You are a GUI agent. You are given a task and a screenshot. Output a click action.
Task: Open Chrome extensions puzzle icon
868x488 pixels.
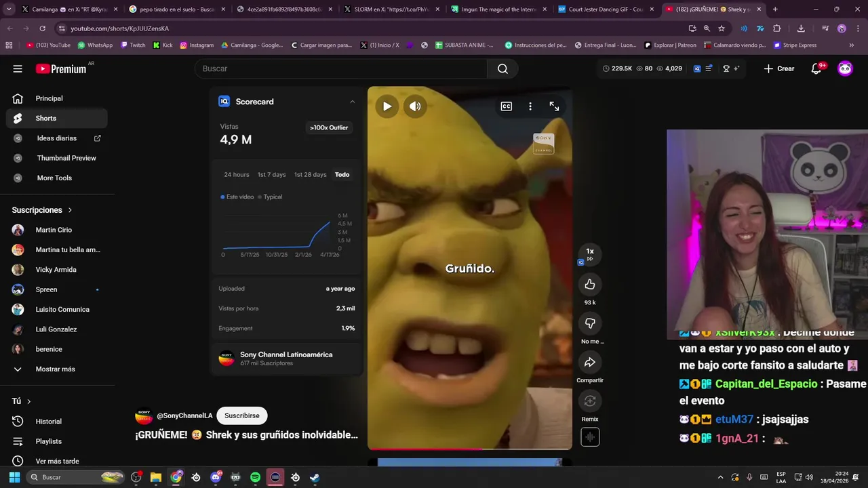(777, 28)
